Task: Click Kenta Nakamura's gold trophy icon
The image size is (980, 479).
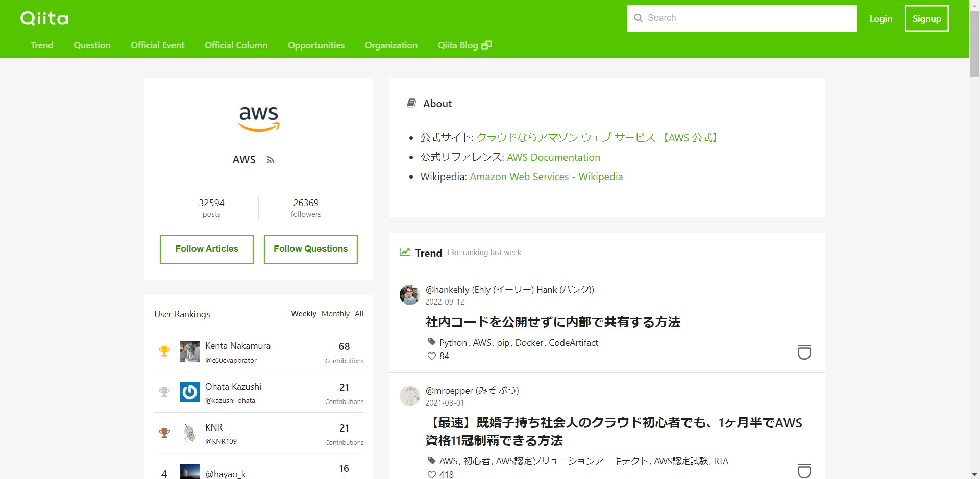Action: click(164, 351)
